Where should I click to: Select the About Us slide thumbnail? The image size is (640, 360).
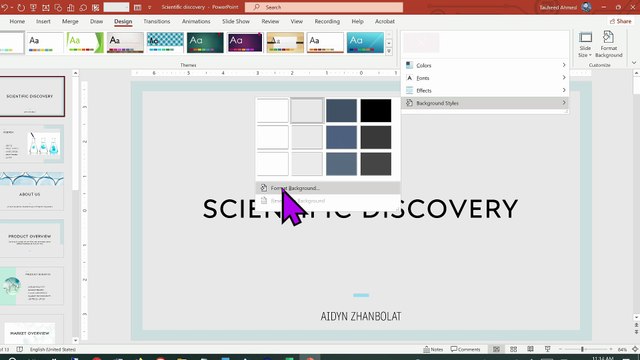[x=32, y=191]
